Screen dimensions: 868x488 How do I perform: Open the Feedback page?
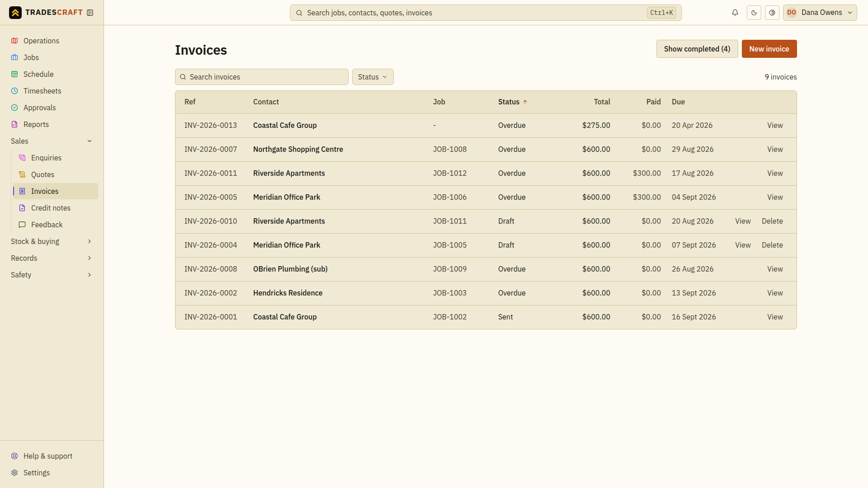[x=56, y=225]
